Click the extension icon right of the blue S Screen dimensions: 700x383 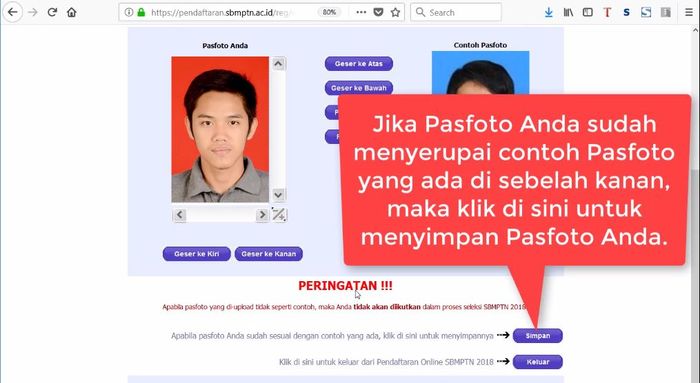(x=646, y=12)
